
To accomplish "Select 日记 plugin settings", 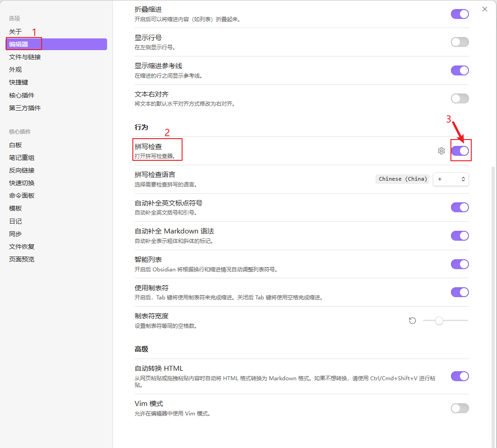I will pyautogui.click(x=15, y=221).
